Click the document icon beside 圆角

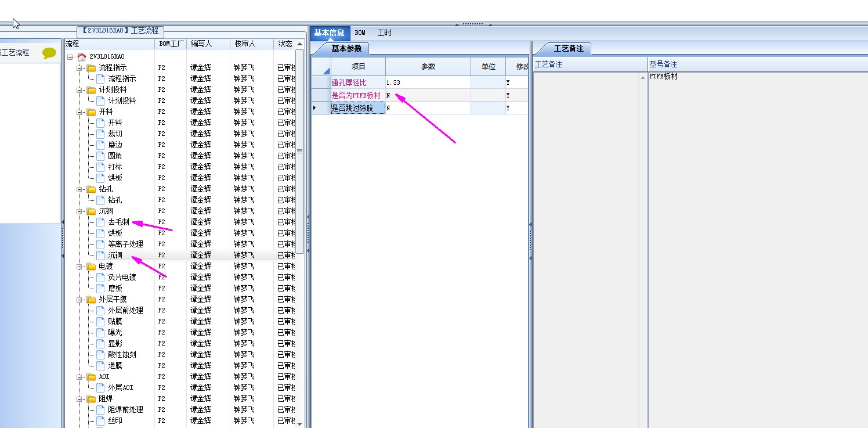coord(100,156)
